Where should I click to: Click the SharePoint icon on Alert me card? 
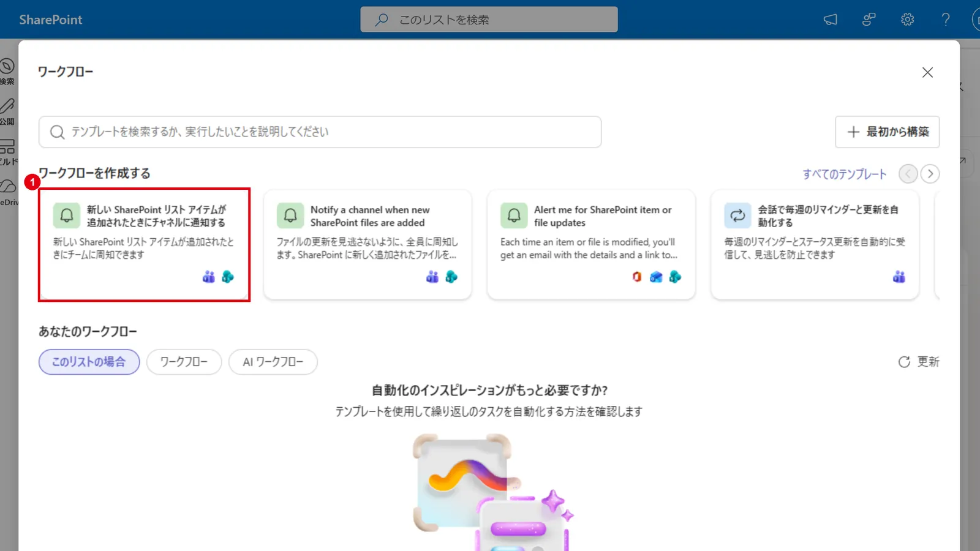(675, 277)
